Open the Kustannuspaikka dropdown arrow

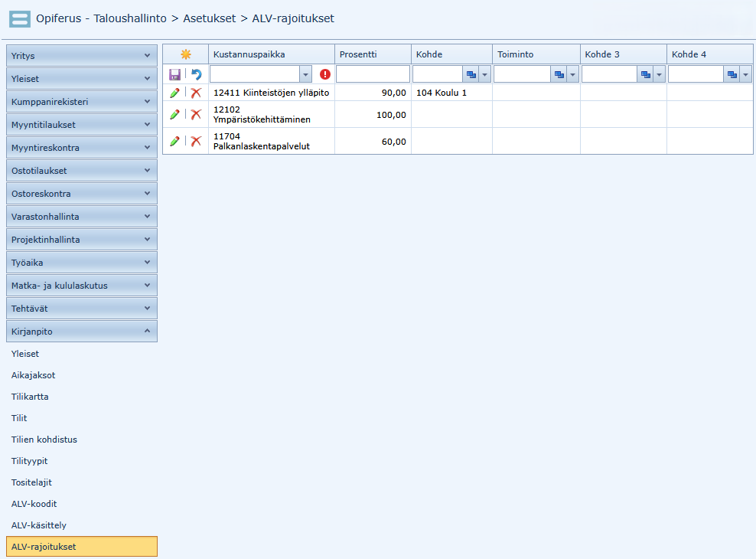click(x=305, y=74)
